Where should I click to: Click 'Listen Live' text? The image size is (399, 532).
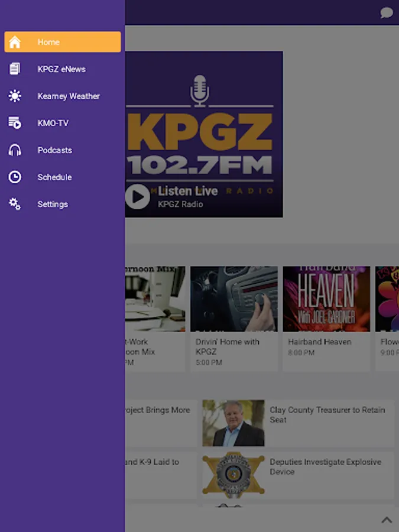click(x=187, y=191)
